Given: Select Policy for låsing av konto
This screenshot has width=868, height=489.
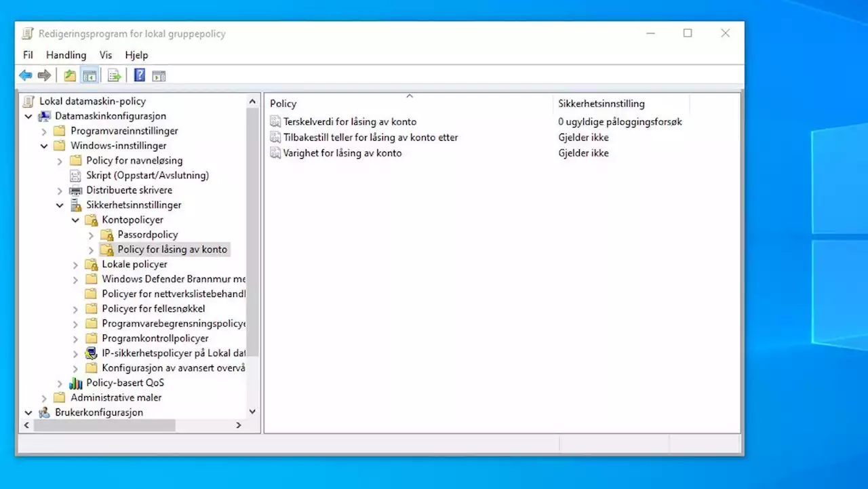Looking at the screenshot, I should click(172, 250).
